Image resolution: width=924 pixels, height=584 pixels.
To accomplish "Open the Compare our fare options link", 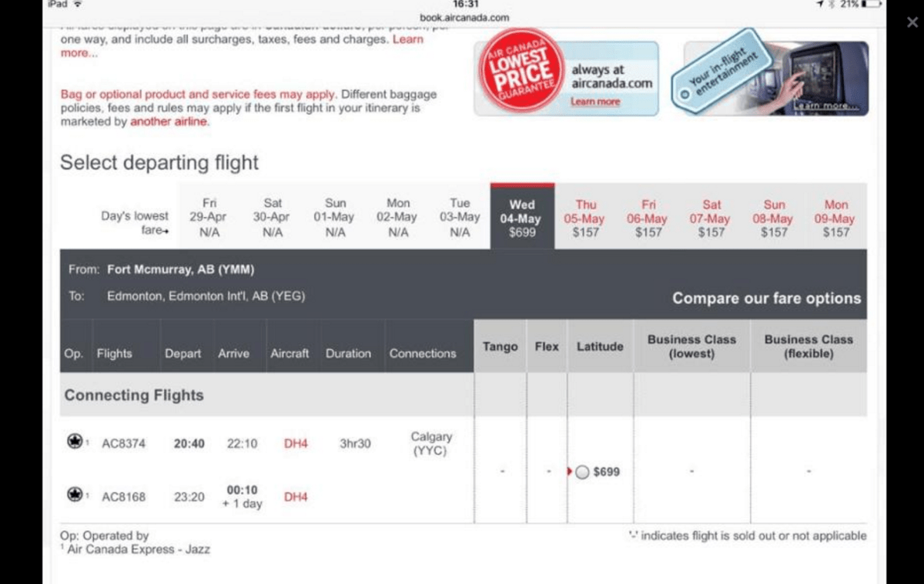I will click(x=766, y=299).
